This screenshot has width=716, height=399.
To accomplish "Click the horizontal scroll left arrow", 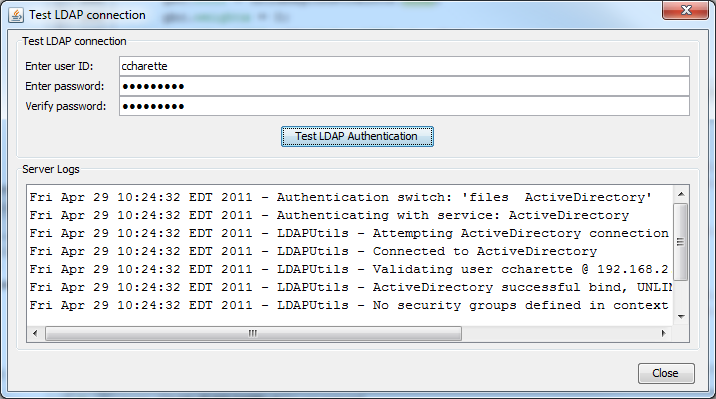I will tap(36, 333).
